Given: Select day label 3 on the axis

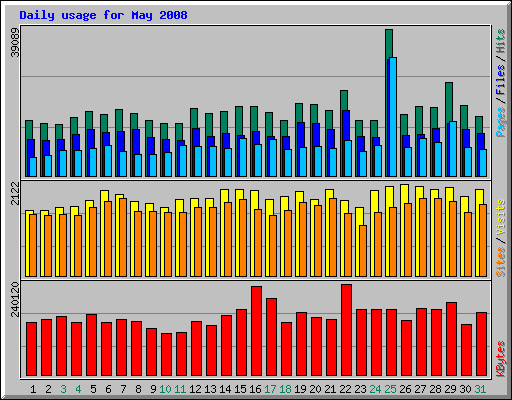Looking at the screenshot, I should pos(63,389).
